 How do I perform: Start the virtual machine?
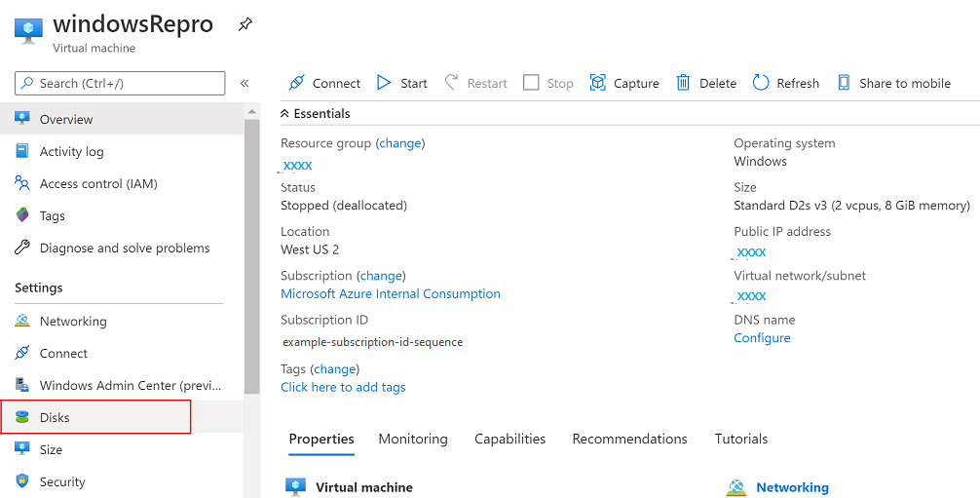(x=385, y=83)
